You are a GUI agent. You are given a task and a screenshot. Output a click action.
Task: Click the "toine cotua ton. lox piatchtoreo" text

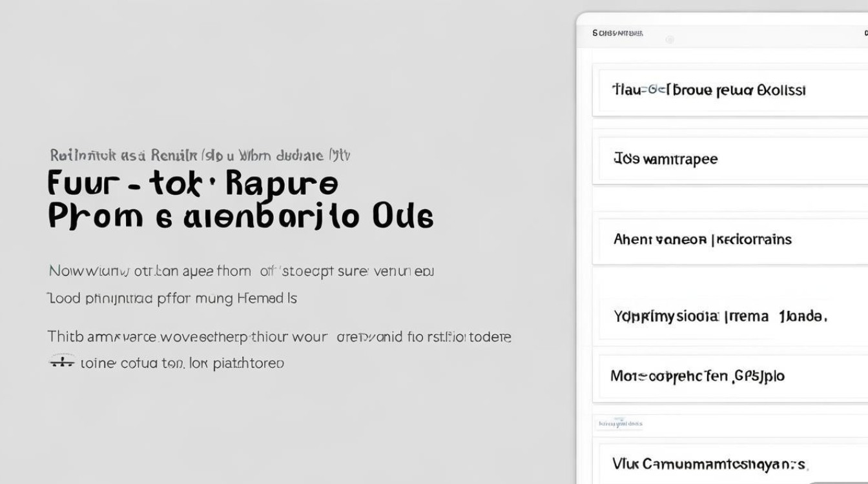[182, 363]
